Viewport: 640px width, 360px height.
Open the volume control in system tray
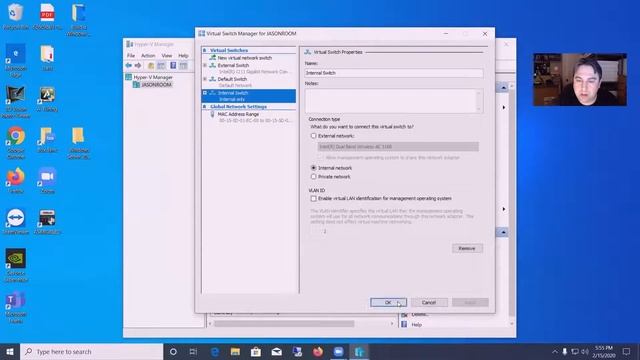point(585,351)
